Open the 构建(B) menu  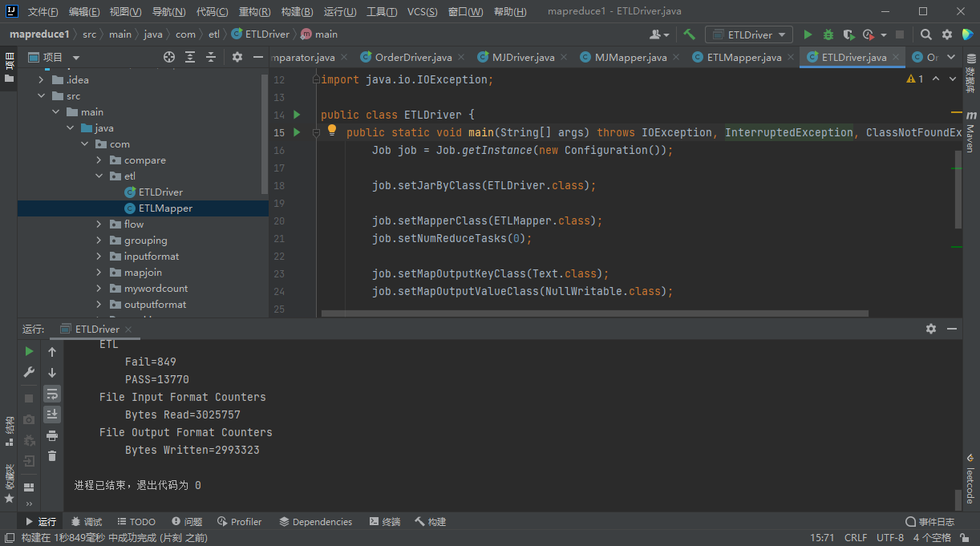click(x=297, y=12)
